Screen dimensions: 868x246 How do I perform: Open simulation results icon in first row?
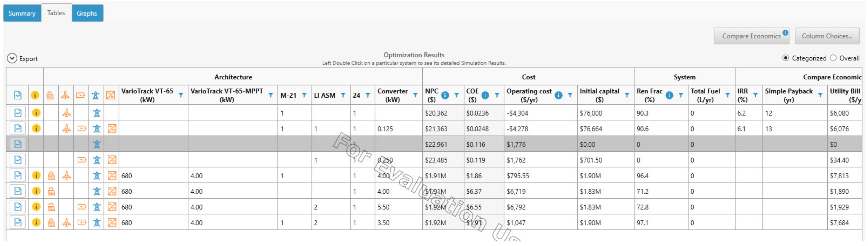click(18, 113)
